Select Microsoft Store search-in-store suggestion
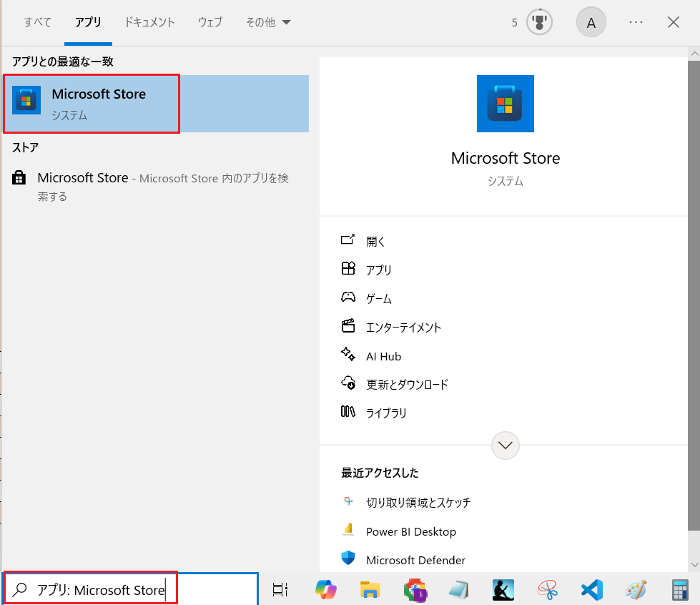 click(157, 187)
